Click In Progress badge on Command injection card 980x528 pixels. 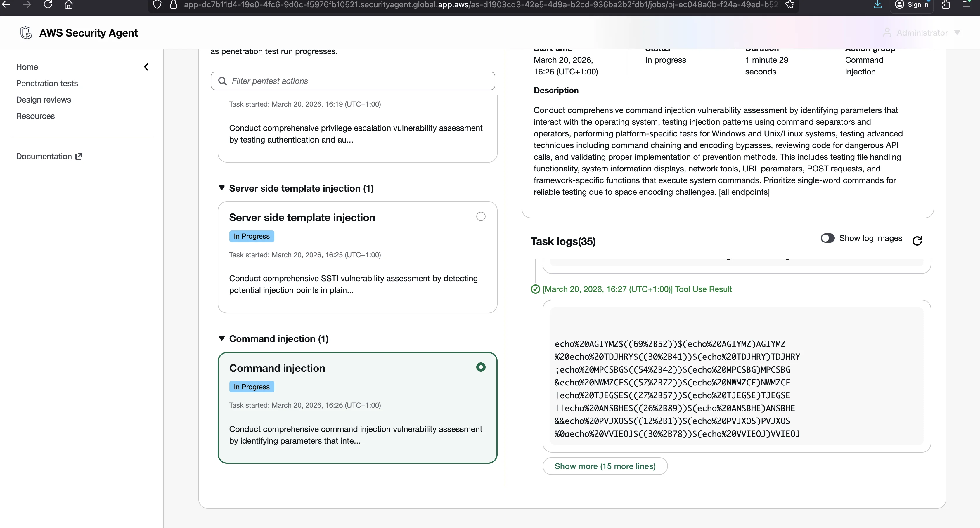[x=252, y=387]
